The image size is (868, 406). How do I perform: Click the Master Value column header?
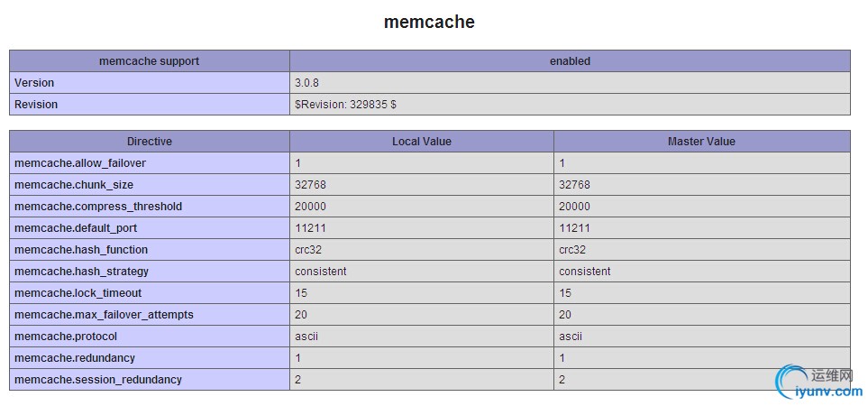701,142
